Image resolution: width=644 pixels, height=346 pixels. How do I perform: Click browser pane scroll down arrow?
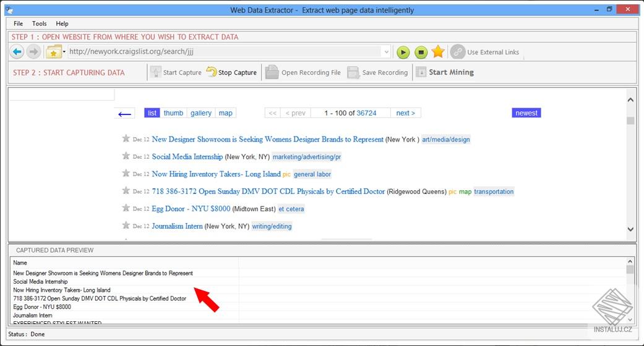pyautogui.click(x=630, y=229)
